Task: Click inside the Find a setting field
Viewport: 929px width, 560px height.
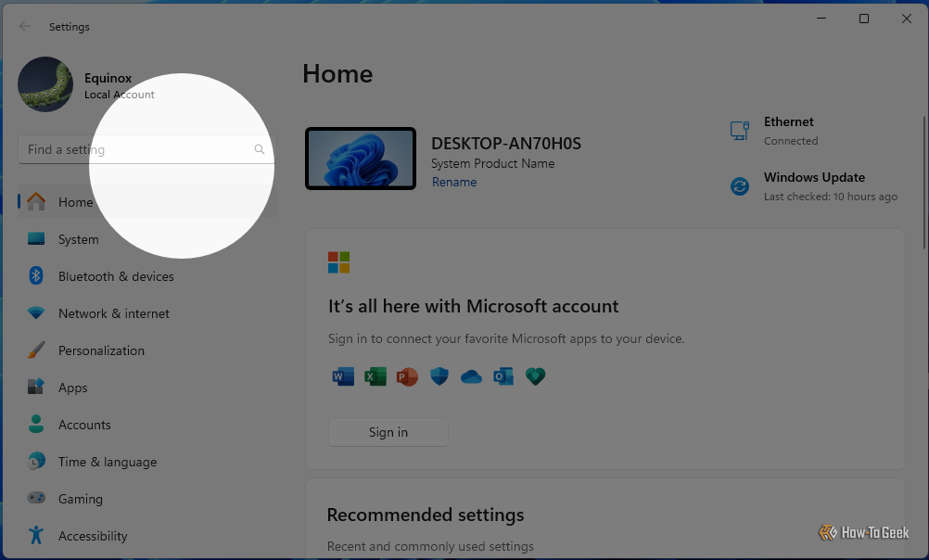Action: pyautogui.click(x=139, y=148)
